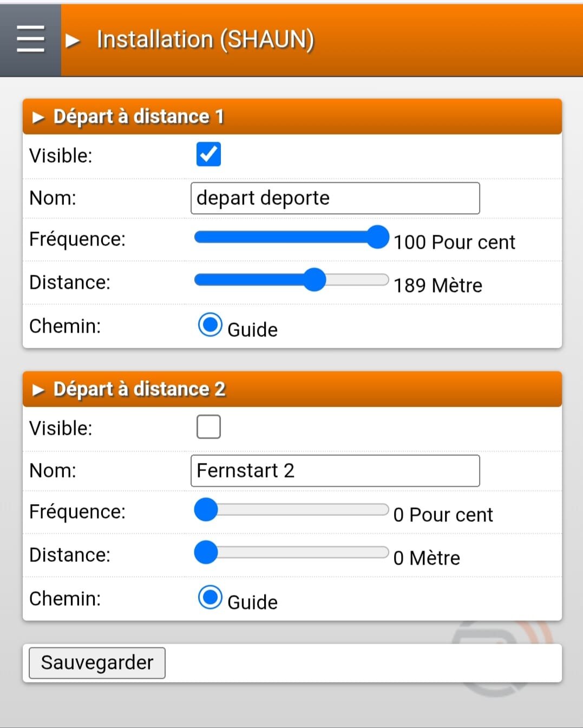
Task: Click Fréquence slider handle at 100 Pour cent
Action: pyautogui.click(x=377, y=237)
